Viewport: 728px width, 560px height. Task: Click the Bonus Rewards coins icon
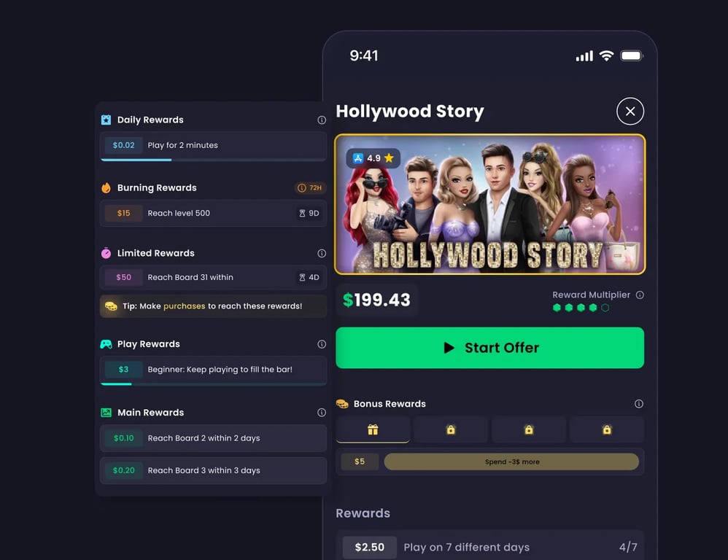click(342, 404)
